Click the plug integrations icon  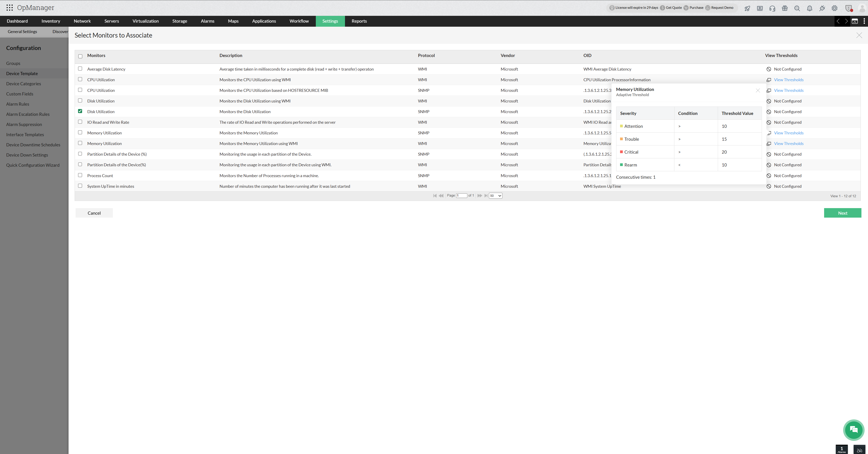point(822,8)
